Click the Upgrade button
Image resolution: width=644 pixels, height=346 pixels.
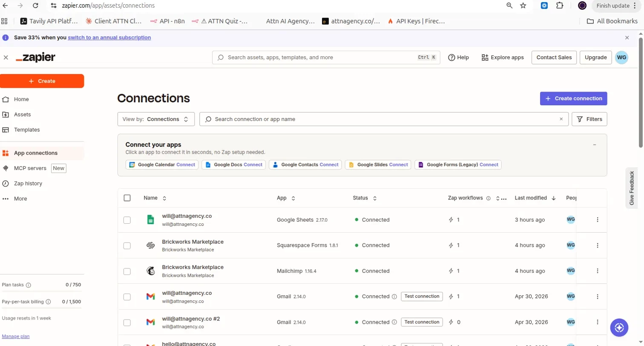click(595, 58)
